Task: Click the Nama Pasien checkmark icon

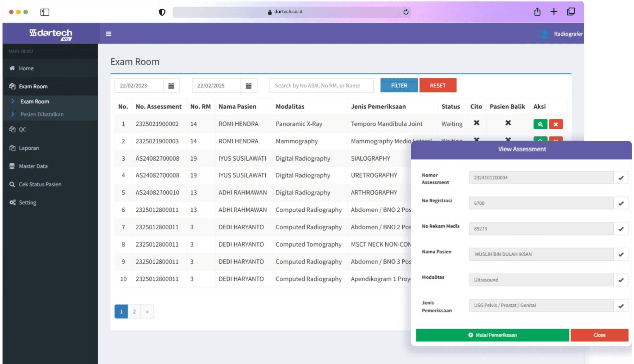Action: coord(621,254)
